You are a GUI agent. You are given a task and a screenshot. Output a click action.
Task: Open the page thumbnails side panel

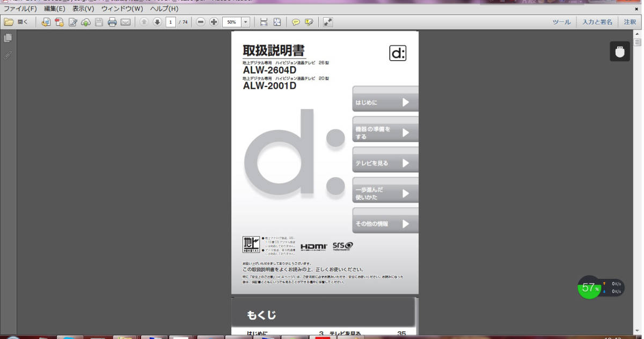(8, 38)
